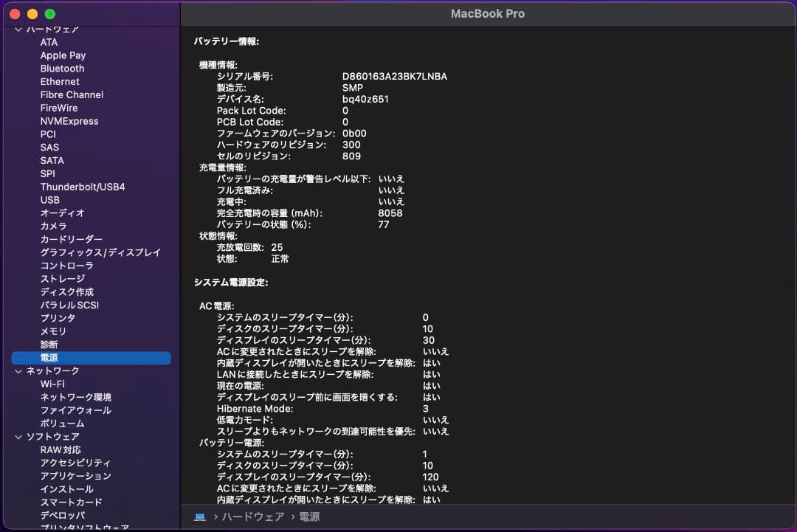Open the Thunderbolt/USB4 hardware entry
Screen dimensions: 797x532
tap(83, 186)
